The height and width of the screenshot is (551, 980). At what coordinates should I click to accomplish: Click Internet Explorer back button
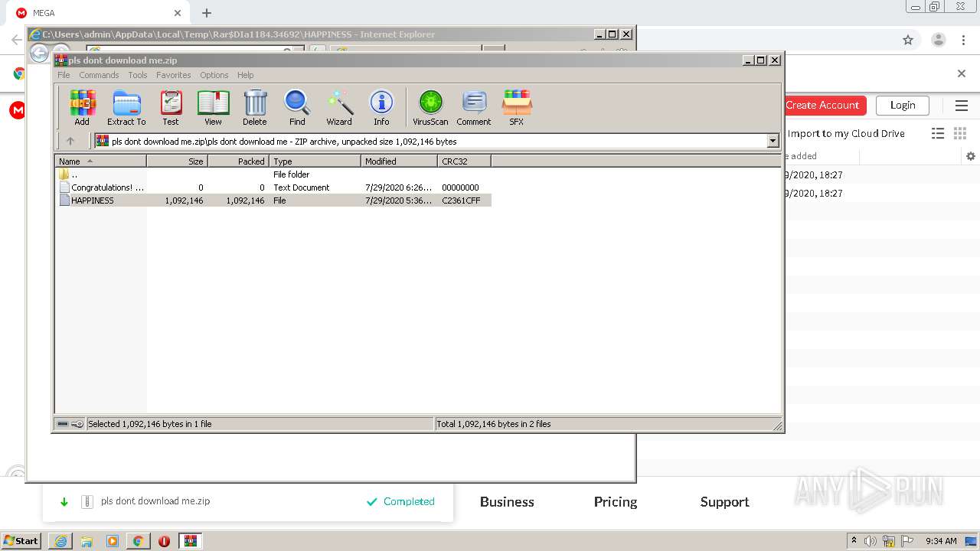[39, 53]
